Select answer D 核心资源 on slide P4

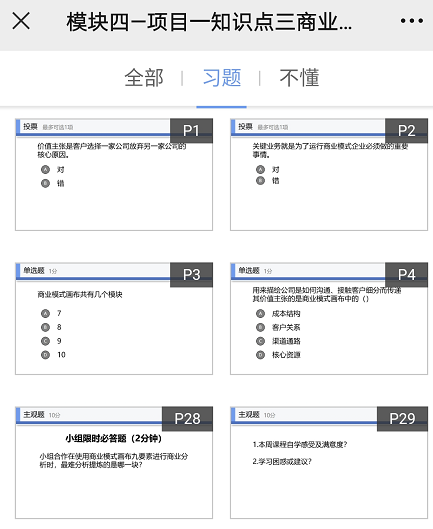point(278,355)
